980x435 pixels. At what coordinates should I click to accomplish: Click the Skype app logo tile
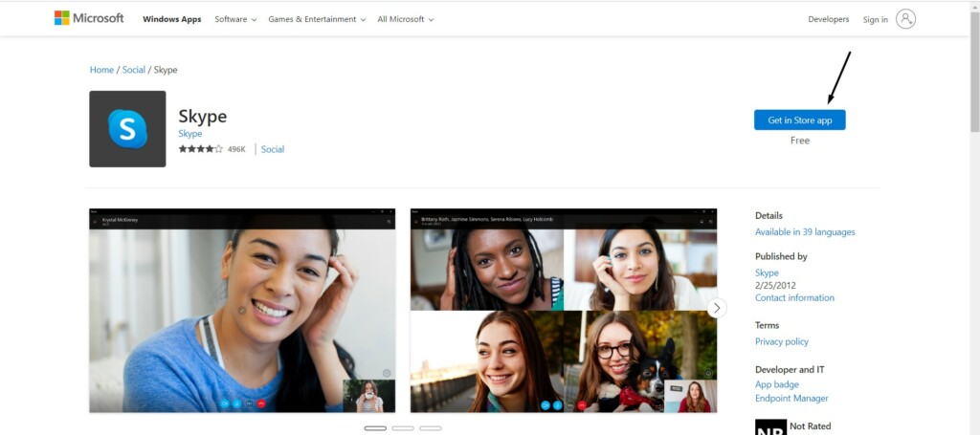click(127, 129)
